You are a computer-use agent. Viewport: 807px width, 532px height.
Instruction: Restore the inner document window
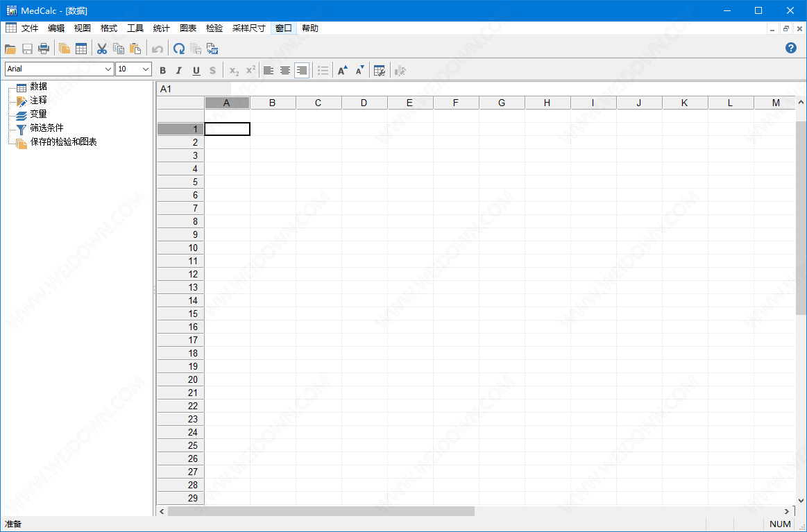tap(786, 29)
